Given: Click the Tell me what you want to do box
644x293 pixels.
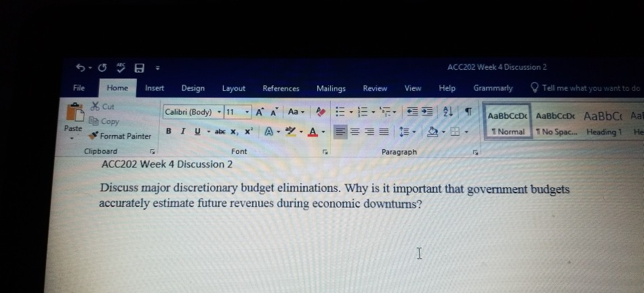Looking at the screenshot, I should [586, 88].
